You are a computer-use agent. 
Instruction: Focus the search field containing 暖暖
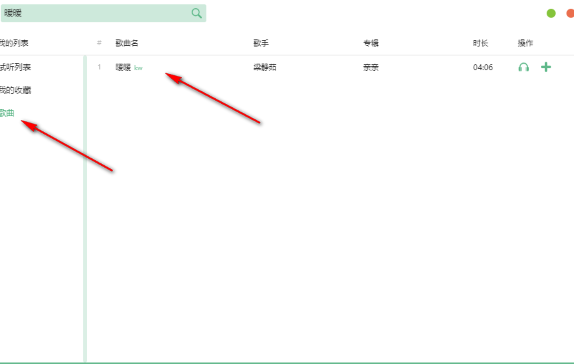[103, 13]
